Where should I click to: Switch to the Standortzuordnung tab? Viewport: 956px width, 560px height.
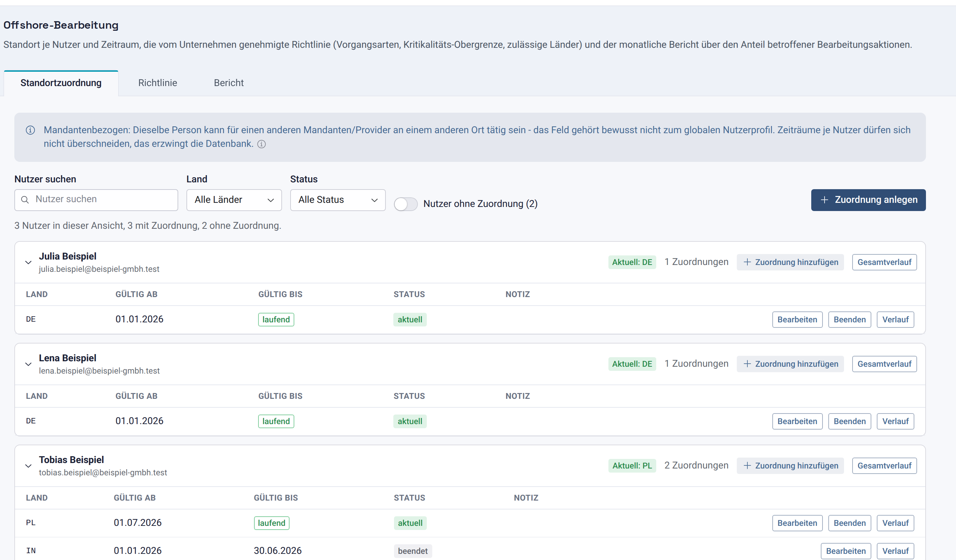pos(61,83)
